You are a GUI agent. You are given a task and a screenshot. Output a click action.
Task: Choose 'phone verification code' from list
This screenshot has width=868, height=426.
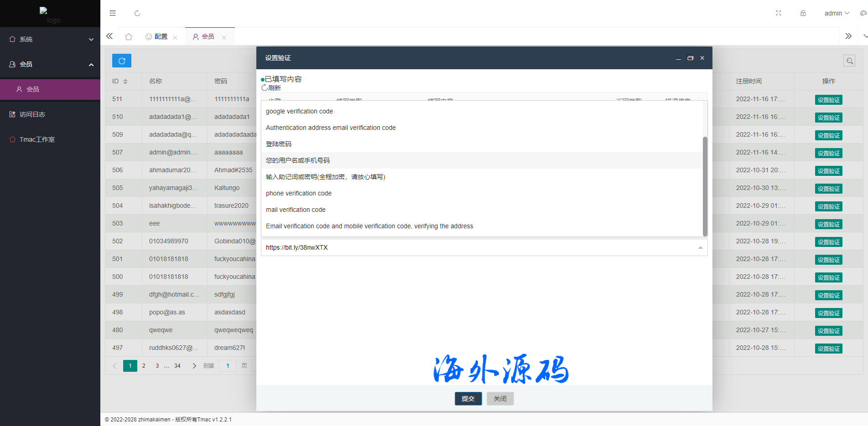point(299,193)
